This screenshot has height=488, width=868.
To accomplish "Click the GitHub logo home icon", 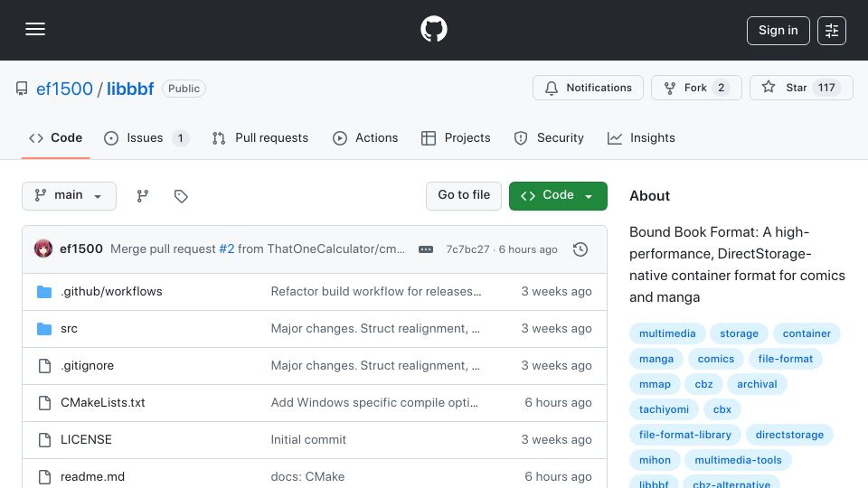I will point(433,29).
